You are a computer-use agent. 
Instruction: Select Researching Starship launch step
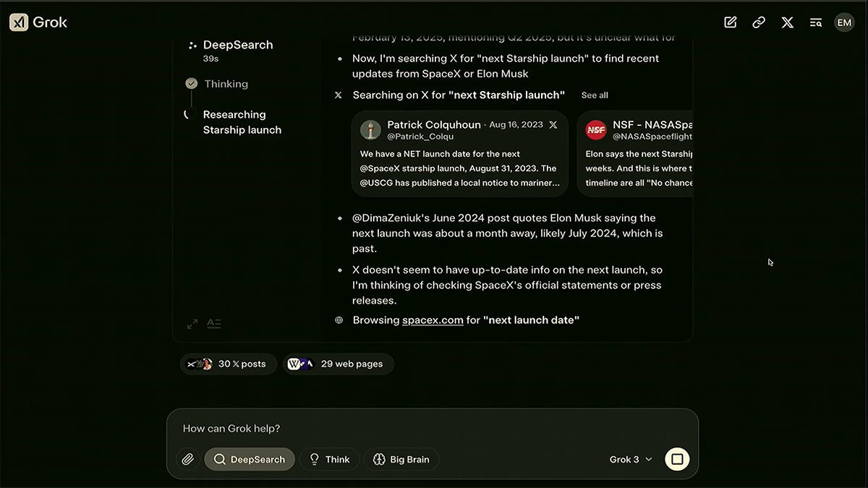(x=242, y=122)
